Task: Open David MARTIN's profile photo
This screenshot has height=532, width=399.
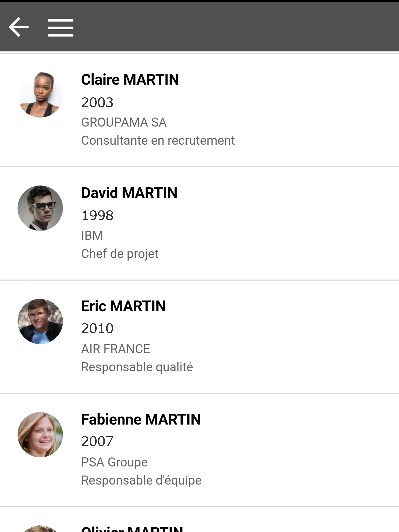Action: [40, 208]
